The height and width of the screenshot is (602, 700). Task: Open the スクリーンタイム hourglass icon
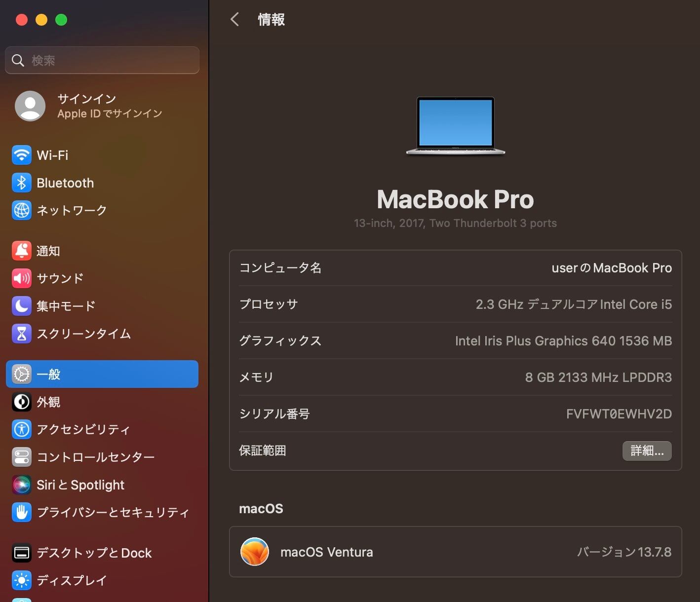point(22,334)
